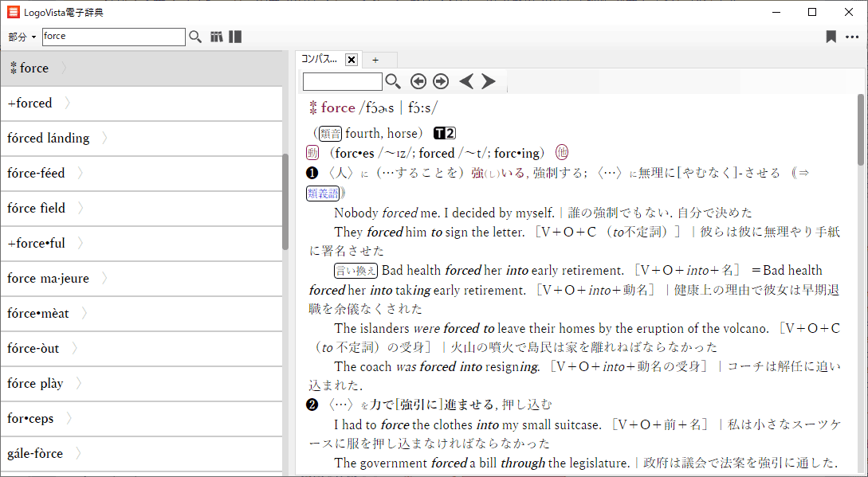
Task: Toggle the split panel layout icon
Action: [x=235, y=37]
